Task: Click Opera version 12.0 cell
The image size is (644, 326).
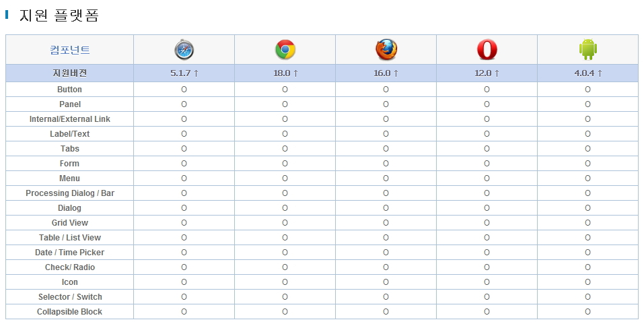Action: (x=487, y=73)
